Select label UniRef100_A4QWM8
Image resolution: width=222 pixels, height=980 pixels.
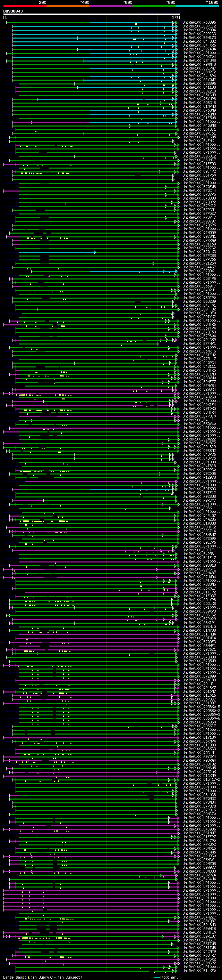click(199, 125)
